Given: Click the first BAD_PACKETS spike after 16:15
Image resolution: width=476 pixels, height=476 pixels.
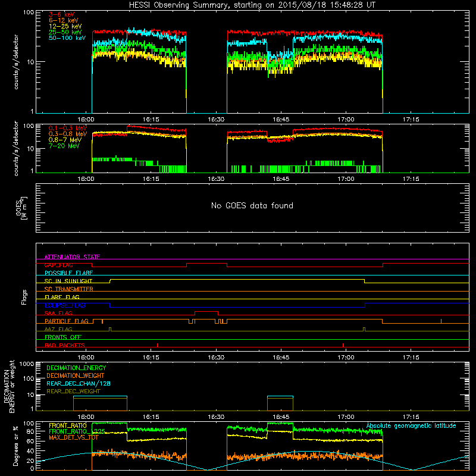Looking at the screenshot, I should (x=158, y=345).
